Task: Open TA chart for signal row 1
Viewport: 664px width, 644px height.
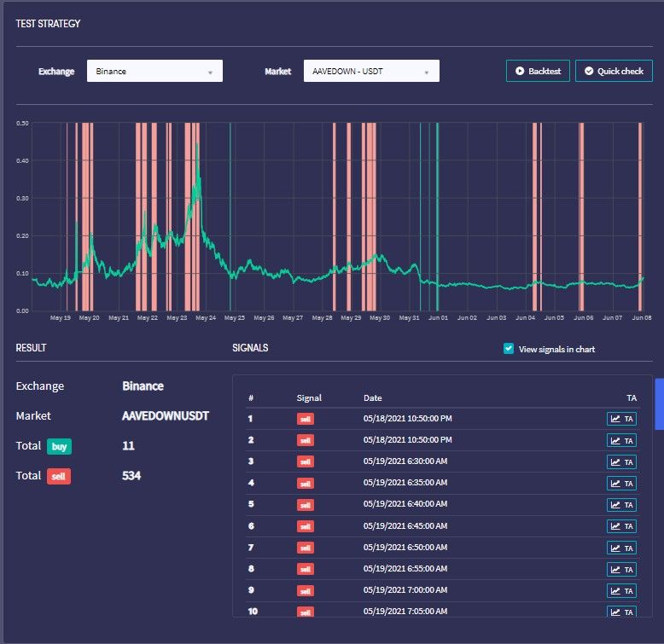Action: [x=621, y=419]
